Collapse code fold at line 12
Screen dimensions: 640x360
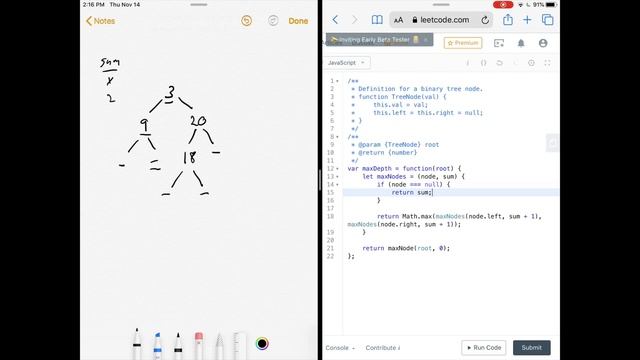click(338, 169)
